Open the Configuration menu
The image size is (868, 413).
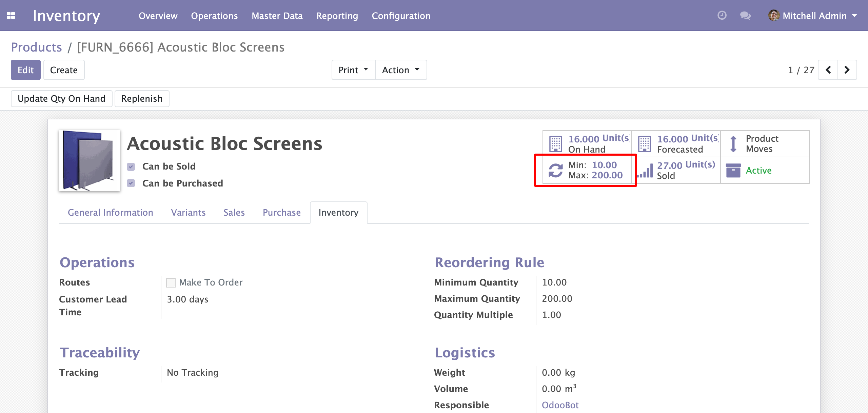[x=401, y=16]
